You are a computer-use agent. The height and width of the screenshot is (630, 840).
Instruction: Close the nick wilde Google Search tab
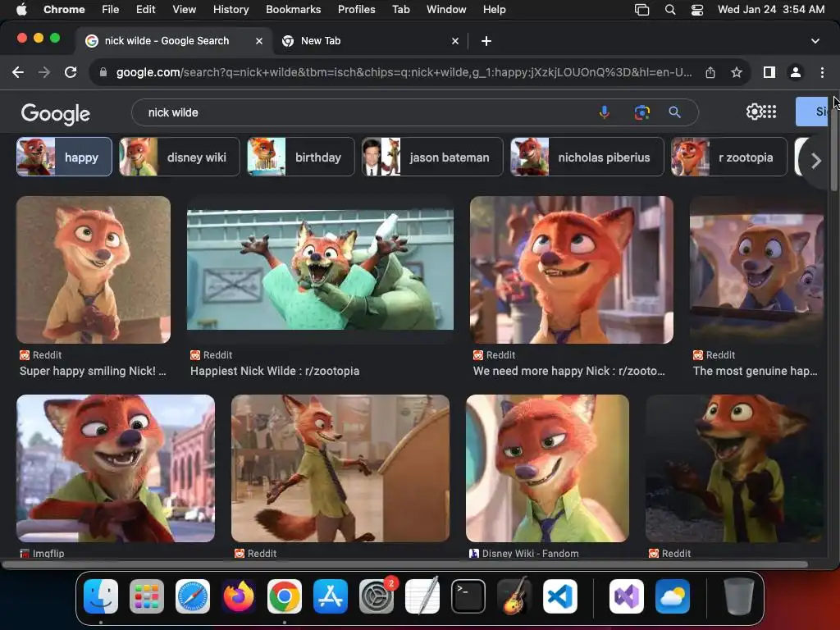[258, 41]
